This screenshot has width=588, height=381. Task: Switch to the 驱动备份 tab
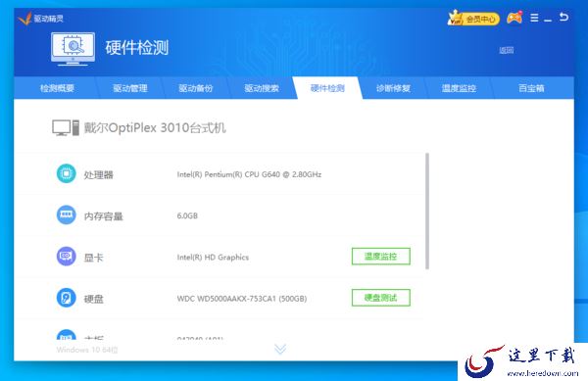(196, 88)
